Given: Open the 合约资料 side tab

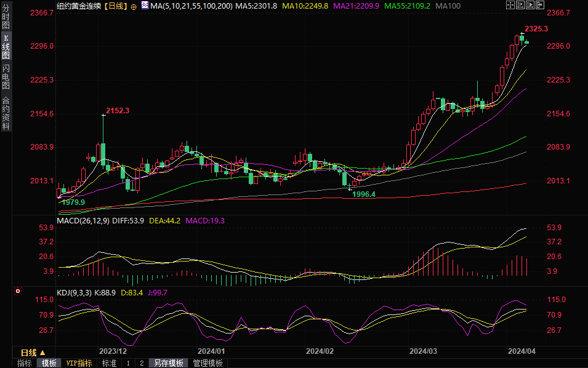Looking at the screenshot, I should 6,113.
